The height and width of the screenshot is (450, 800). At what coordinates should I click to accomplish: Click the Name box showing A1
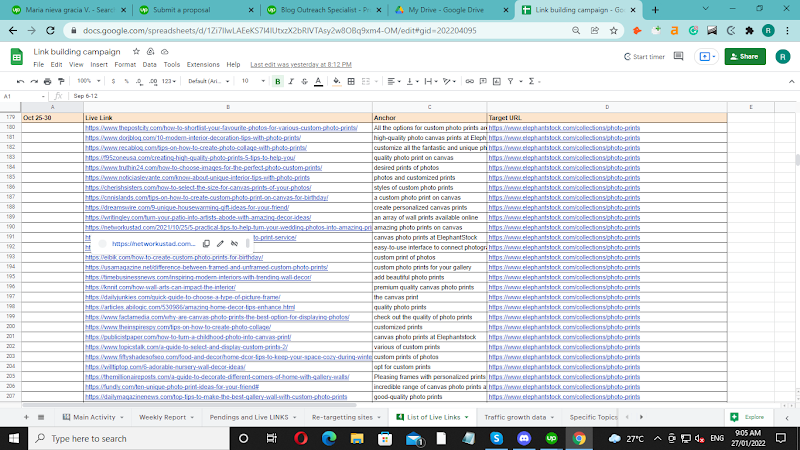coord(24,96)
